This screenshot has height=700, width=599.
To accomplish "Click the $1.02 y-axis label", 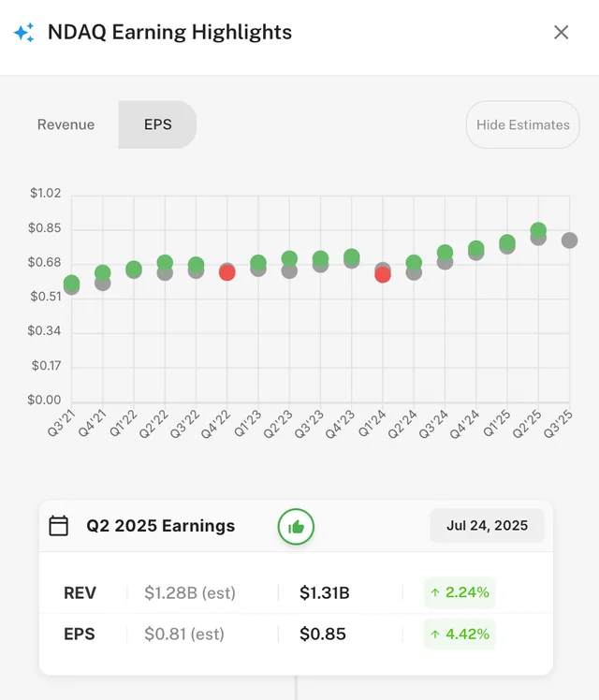I will pos(45,193).
